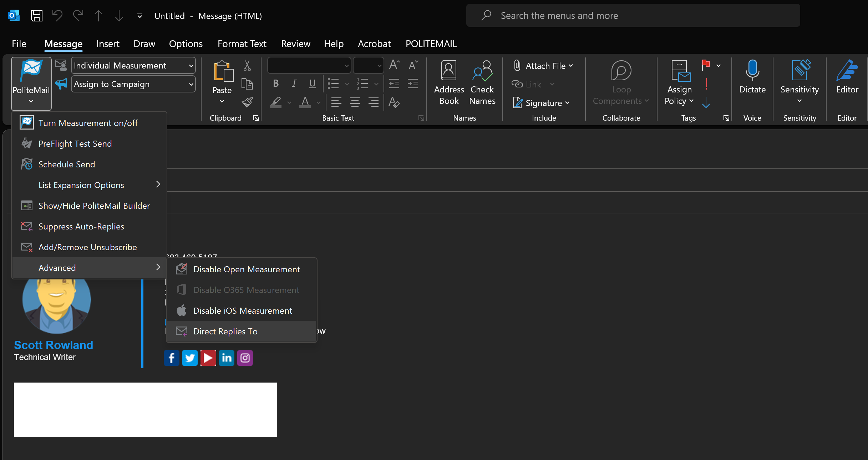868x460 pixels.
Task: Click the Search the menus box
Action: click(633, 16)
